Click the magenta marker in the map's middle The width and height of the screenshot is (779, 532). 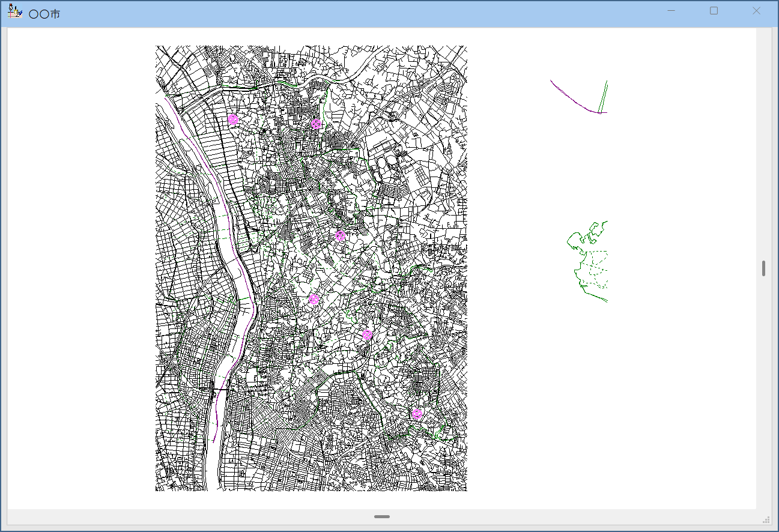(340, 235)
